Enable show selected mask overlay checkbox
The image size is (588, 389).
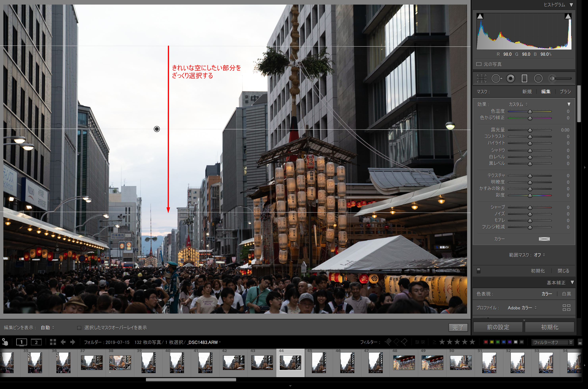tap(79, 328)
